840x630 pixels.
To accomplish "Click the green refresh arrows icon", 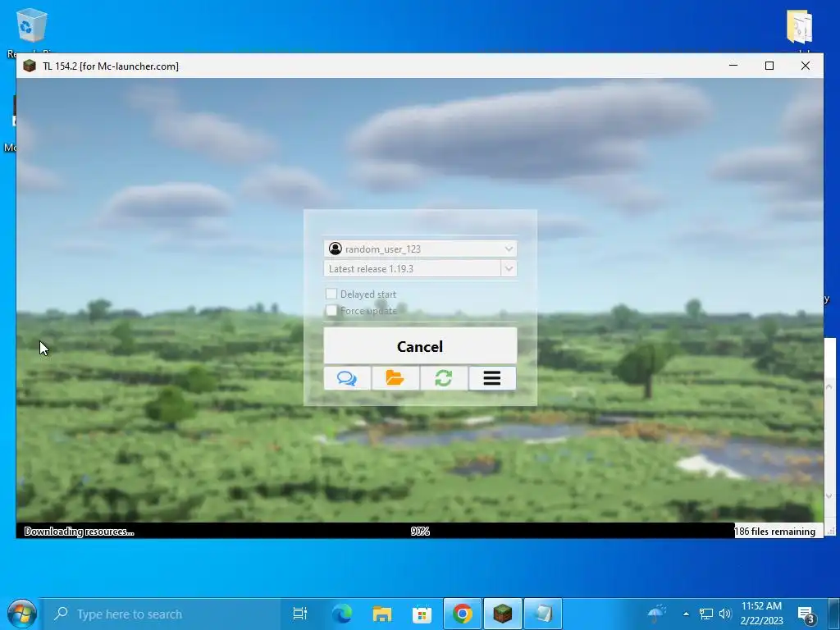I will point(444,378).
